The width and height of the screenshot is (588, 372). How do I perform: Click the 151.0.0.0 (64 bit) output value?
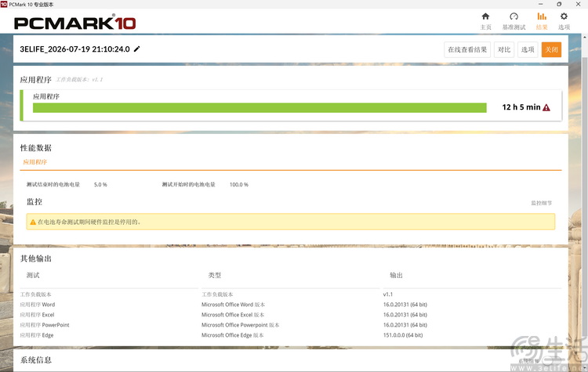coord(403,335)
